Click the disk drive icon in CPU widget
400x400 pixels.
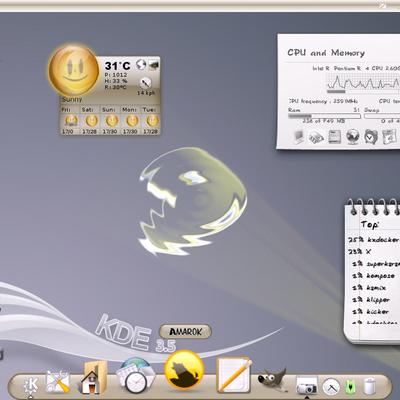click(x=335, y=137)
